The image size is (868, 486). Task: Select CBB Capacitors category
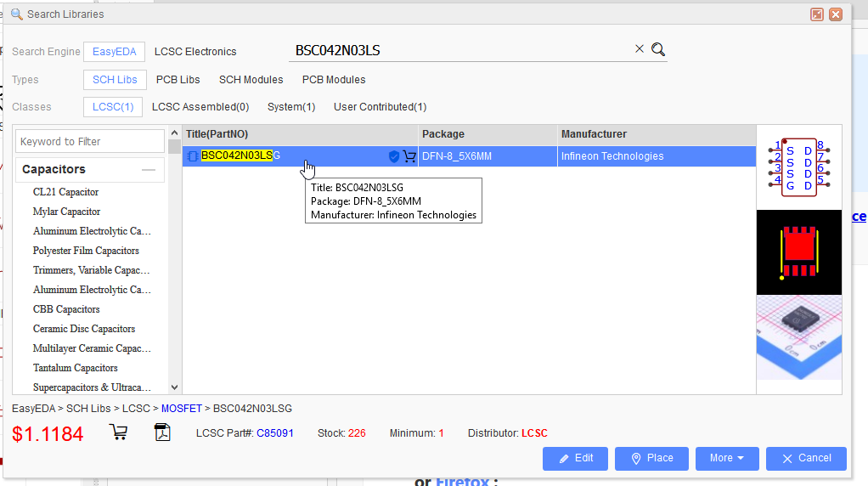tap(66, 309)
